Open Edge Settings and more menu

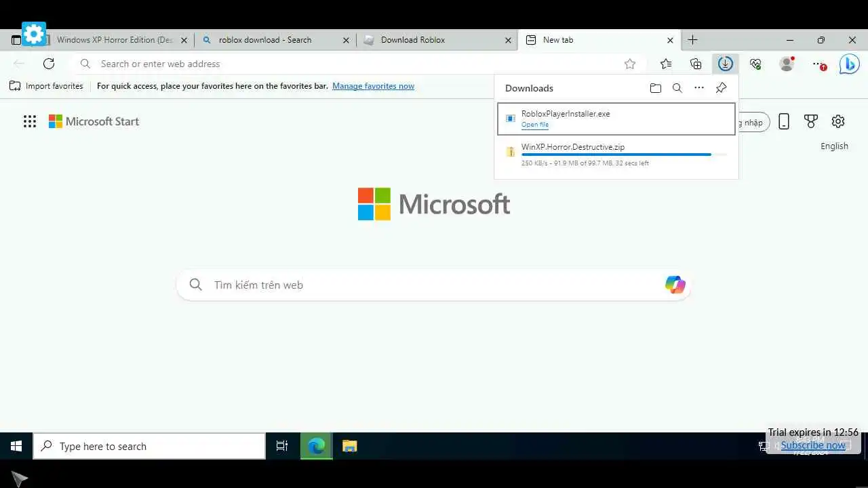click(818, 64)
